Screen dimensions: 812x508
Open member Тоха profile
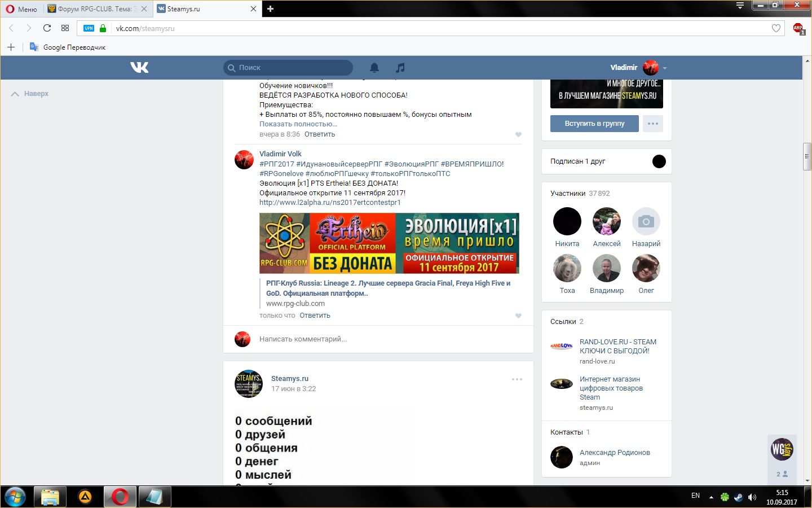[x=567, y=274]
